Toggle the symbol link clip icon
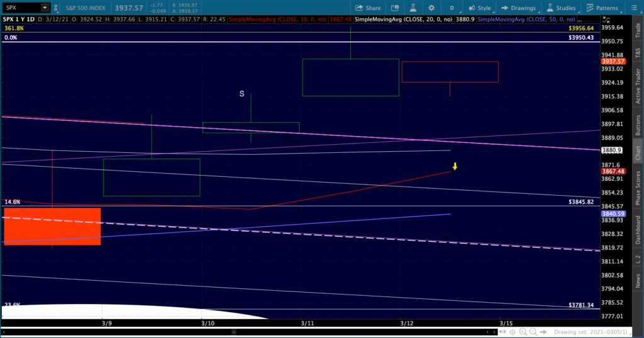This screenshot has height=338, width=644. coord(55,8)
